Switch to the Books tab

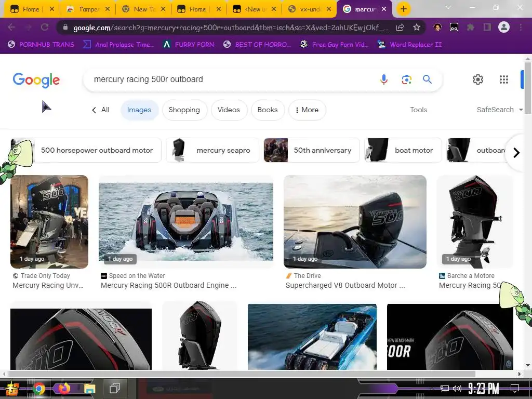tap(268, 110)
